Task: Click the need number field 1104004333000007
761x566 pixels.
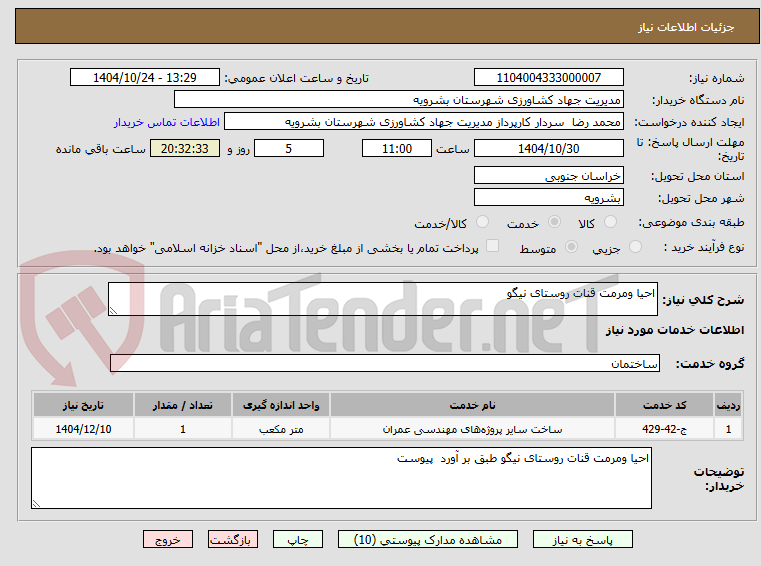Action: 548,78
